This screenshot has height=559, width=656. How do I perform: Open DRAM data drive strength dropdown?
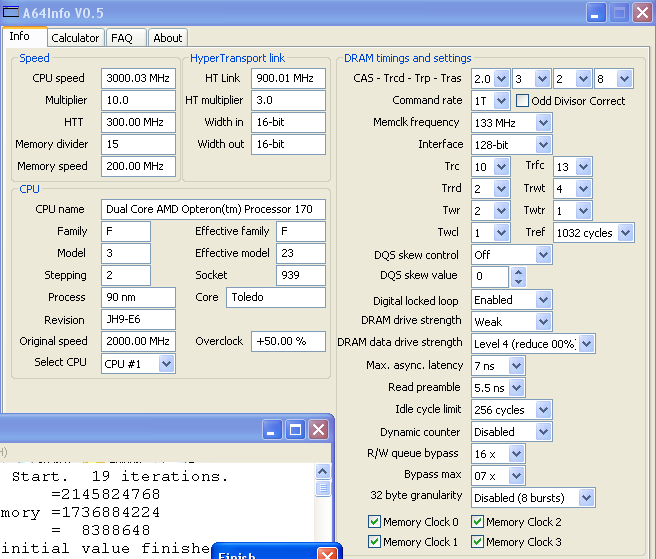[x=587, y=344]
